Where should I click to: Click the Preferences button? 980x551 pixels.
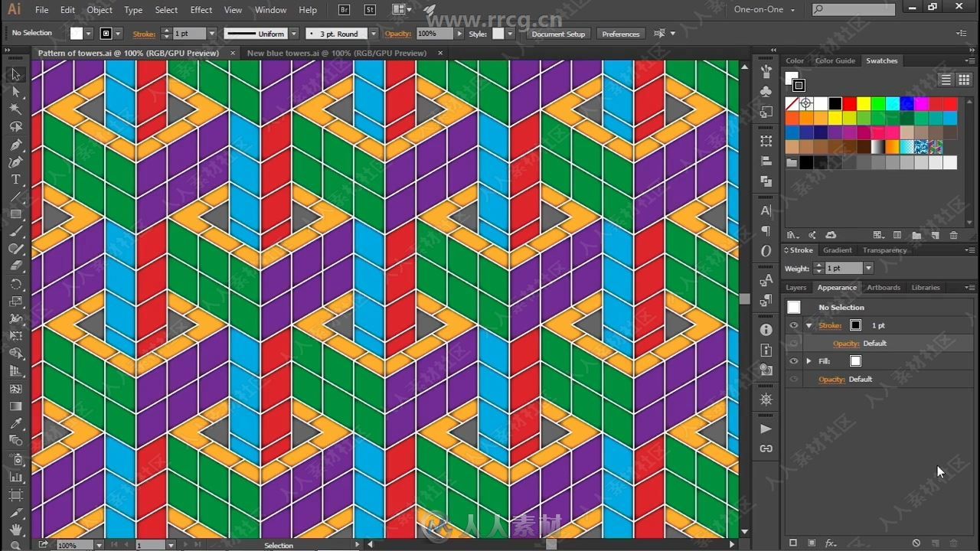click(x=621, y=34)
